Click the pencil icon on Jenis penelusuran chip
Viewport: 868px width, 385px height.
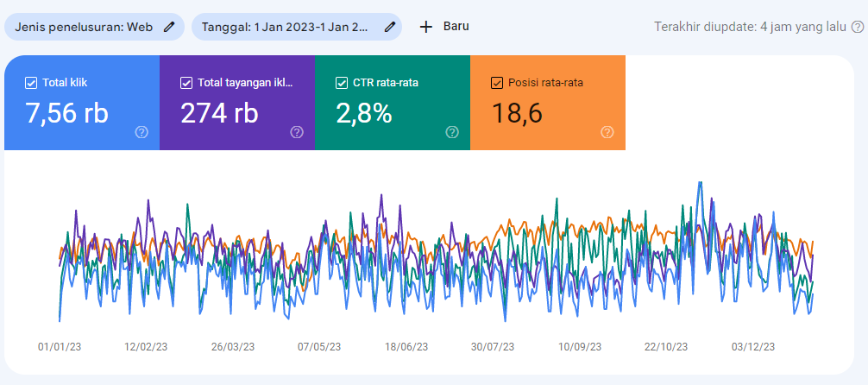click(169, 27)
